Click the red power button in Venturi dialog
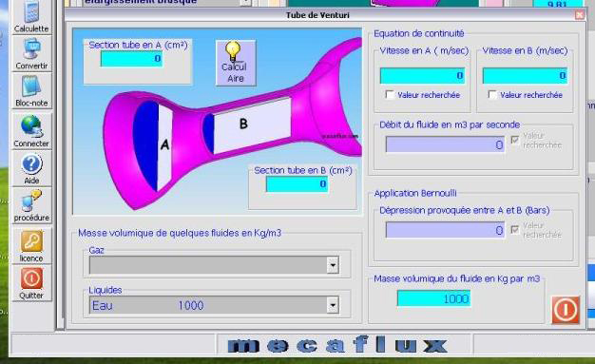Screen dimensions: 595x364 (x=566, y=310)
